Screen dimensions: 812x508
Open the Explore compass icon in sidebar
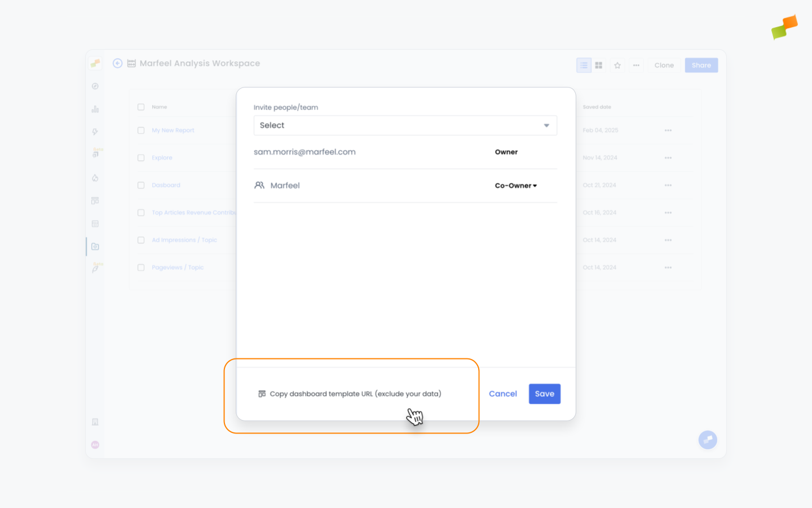[95, 86]
